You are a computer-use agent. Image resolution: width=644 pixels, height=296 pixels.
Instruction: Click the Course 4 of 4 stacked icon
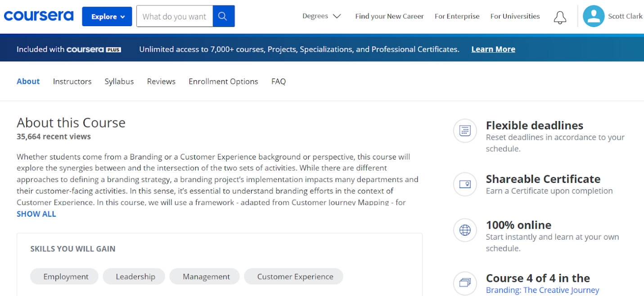[464, 283]
